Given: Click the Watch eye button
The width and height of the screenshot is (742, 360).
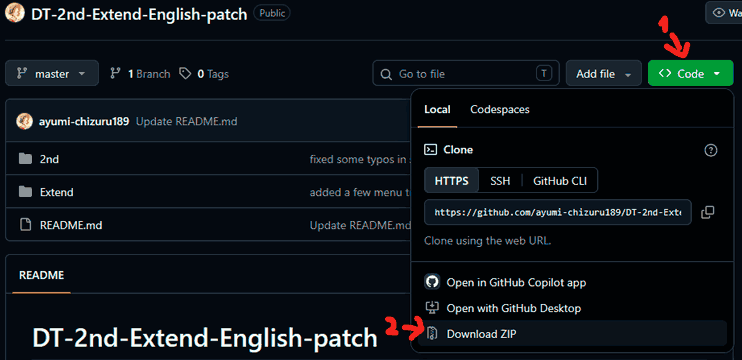Looking at the screenshot, I should [x=724, y=13].
